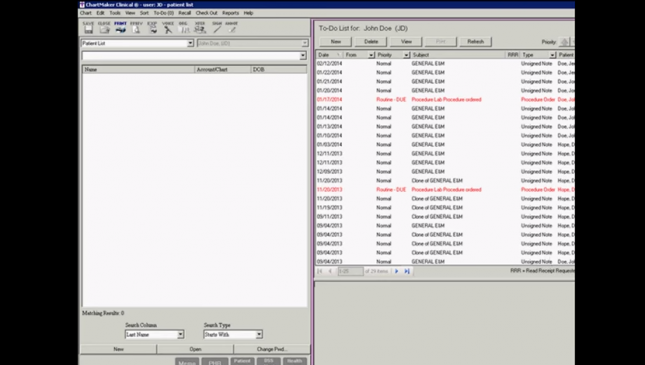This screenshot has height=365, width=645.
Task: Click View button in To-Do list
Action: (406, 42)
